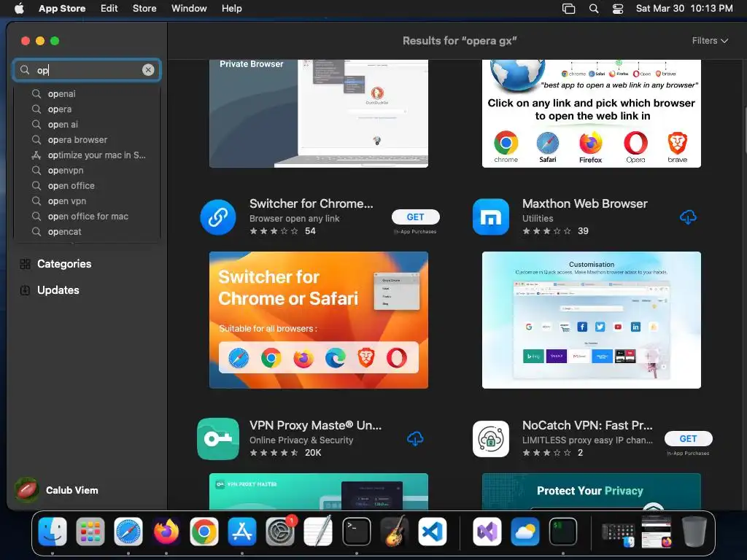Image resolution: width=747 pixels, height=560 pixels.
Task: Launch Google Chrome from the Dock
Action: point(204,532)
